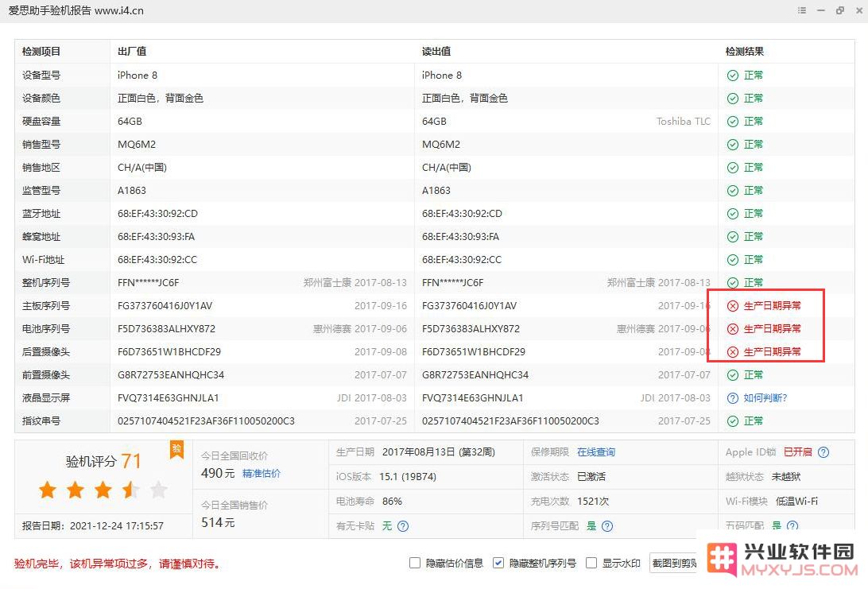Click the 生产日期异常 result for 电池序列号
This screenshot has height=589, width=868.
[x=773, y=329]
